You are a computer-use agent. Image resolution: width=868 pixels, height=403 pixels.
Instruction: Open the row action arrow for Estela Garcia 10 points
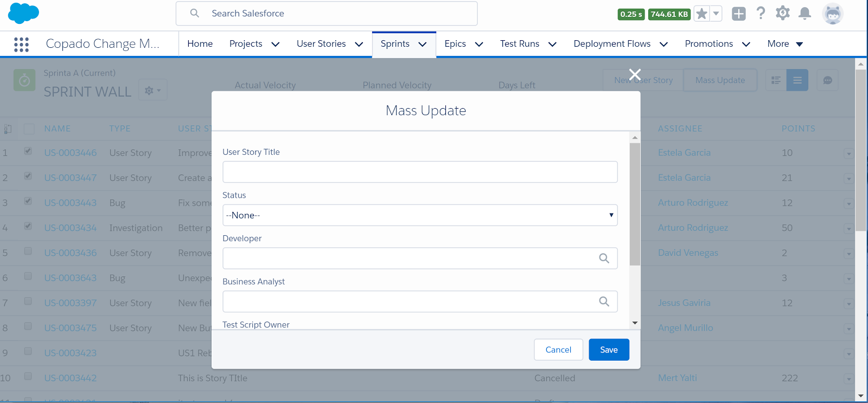(x=848, y=154)
